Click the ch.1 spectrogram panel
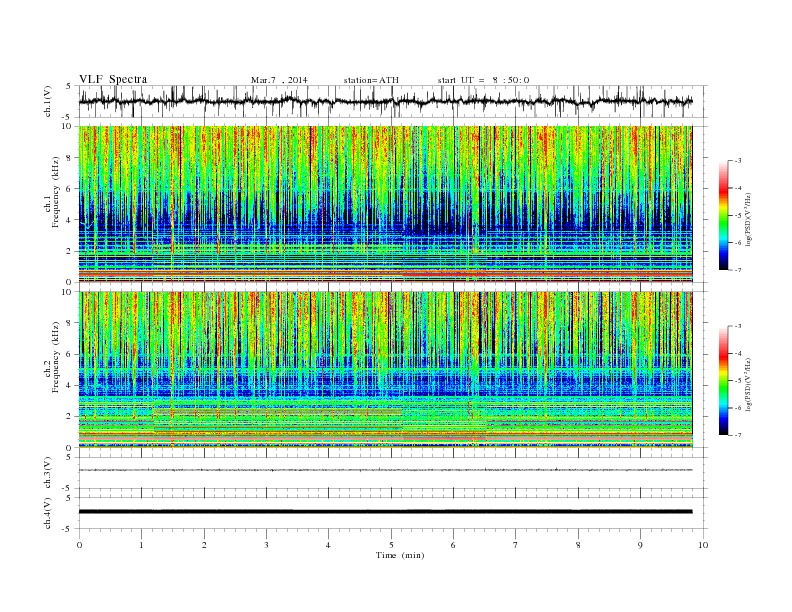Screen dimensions: 792x612 click(x=385, y=204)
